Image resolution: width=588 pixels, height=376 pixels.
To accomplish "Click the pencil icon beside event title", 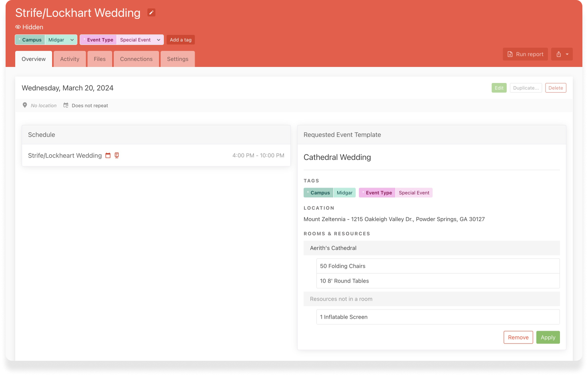I will pyautogui.click(x=151, y=12).
